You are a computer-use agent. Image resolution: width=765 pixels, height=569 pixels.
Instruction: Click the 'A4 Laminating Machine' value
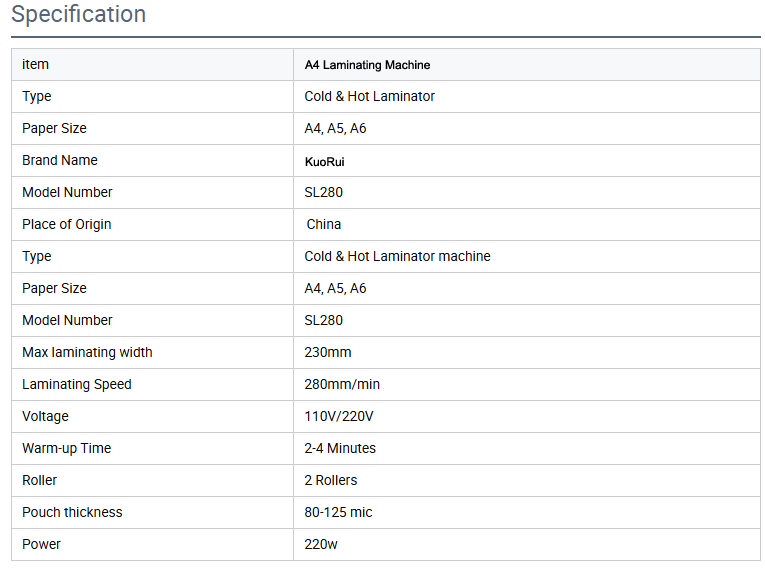point(367,65)
